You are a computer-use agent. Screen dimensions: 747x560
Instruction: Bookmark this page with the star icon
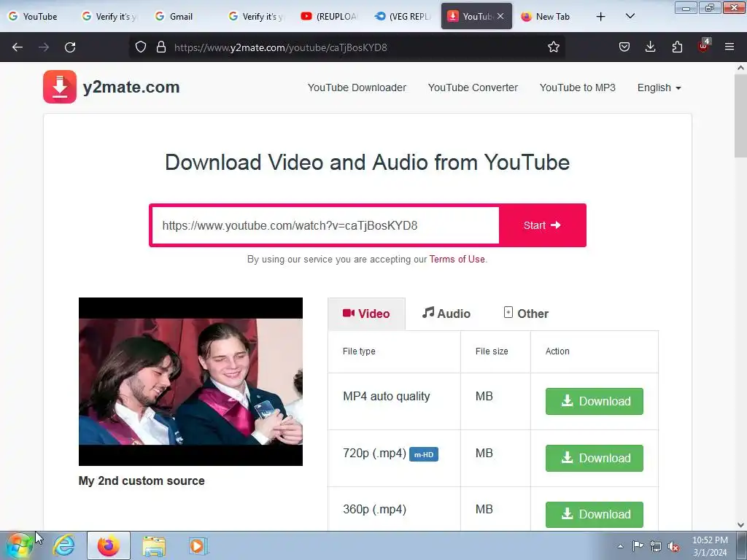[553, 47]
